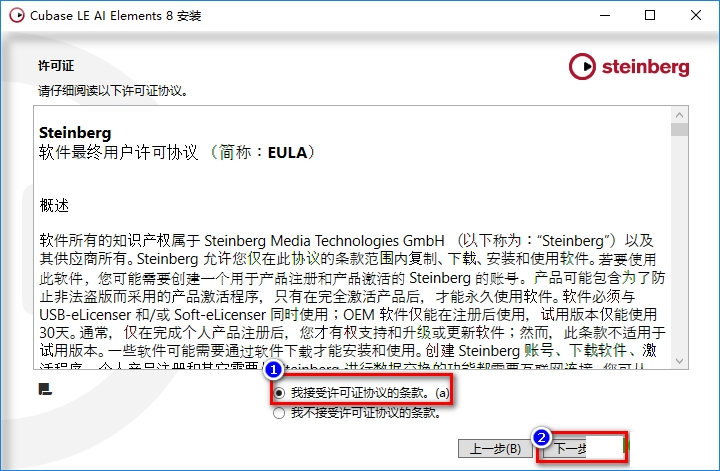Select 我接受许可证协议的条款 radio button

tap(279, 393)
